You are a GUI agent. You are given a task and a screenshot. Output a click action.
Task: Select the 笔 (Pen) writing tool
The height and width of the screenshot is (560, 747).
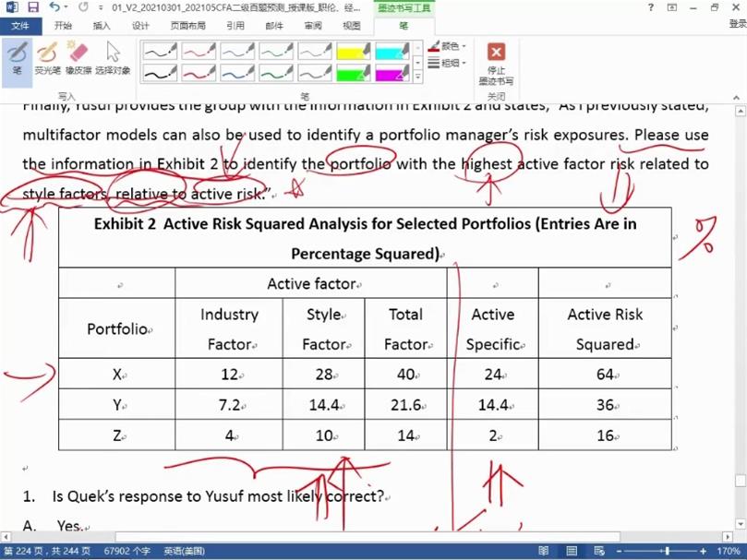[18, 58]
